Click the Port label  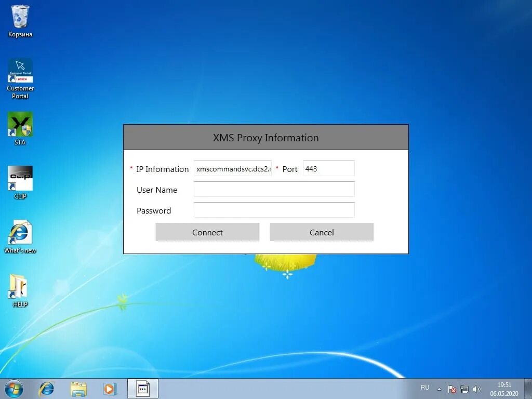coord(290,169)
